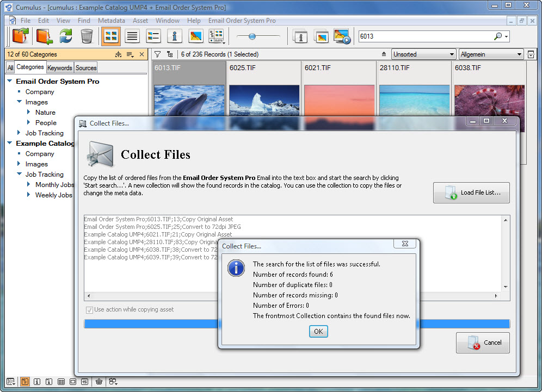Click the orange folder with green arrow icon
The height and width of the screenshot is (392, 542).
[x=44, y=36]
